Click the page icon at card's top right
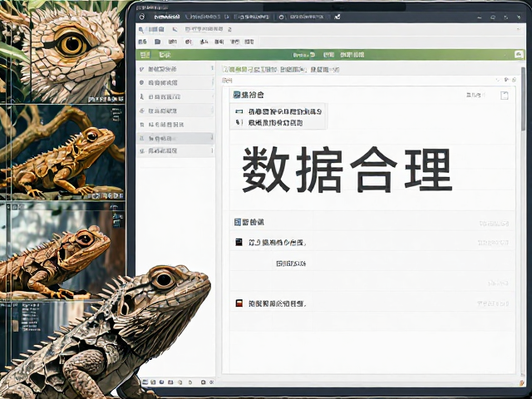The width and height of the screenshot is (532, 399). pyautogui.click(x=505, y=96)
